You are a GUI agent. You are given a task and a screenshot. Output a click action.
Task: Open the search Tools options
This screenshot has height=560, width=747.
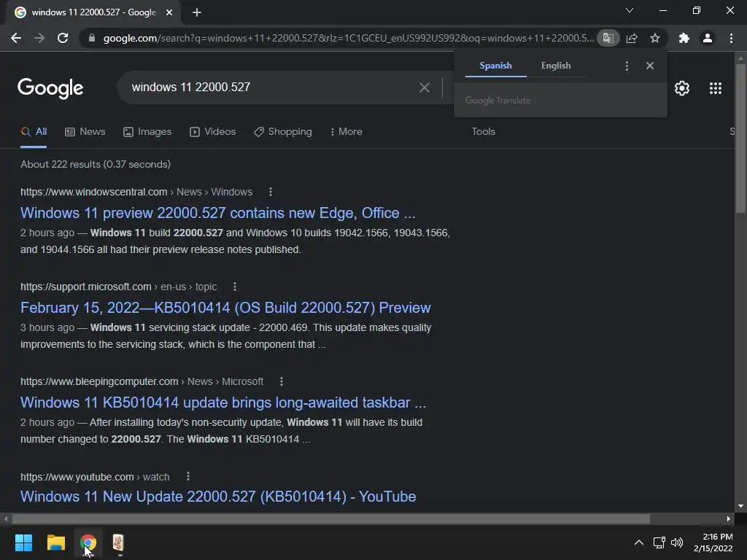[483, 131]
